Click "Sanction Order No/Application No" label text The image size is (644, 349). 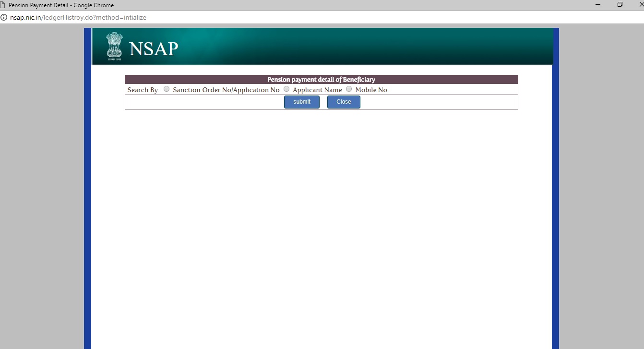(226, 90)
